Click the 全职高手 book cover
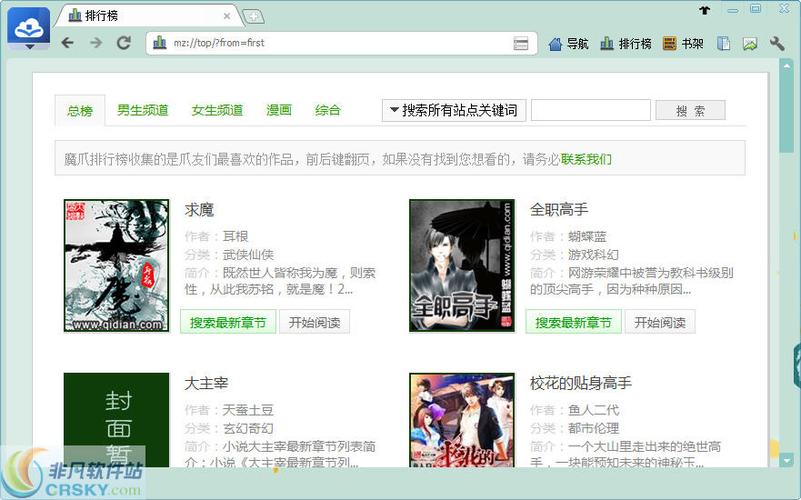Viewport: 801px width, 500px height. point(462,266)
